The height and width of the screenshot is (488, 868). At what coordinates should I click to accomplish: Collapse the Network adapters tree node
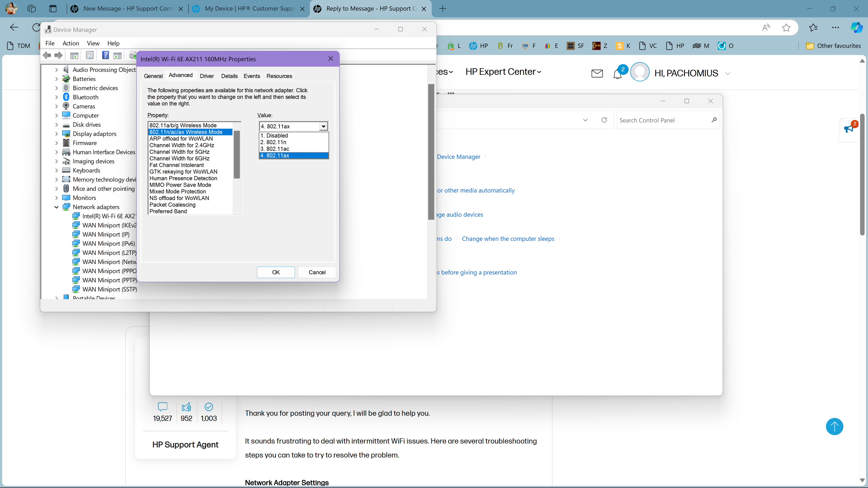tap(56, 207)
